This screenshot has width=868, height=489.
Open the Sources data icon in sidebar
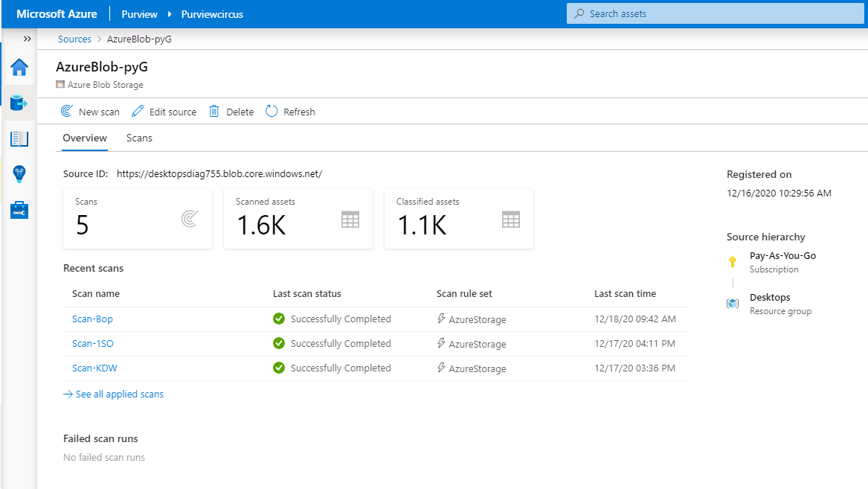[19, 103]
